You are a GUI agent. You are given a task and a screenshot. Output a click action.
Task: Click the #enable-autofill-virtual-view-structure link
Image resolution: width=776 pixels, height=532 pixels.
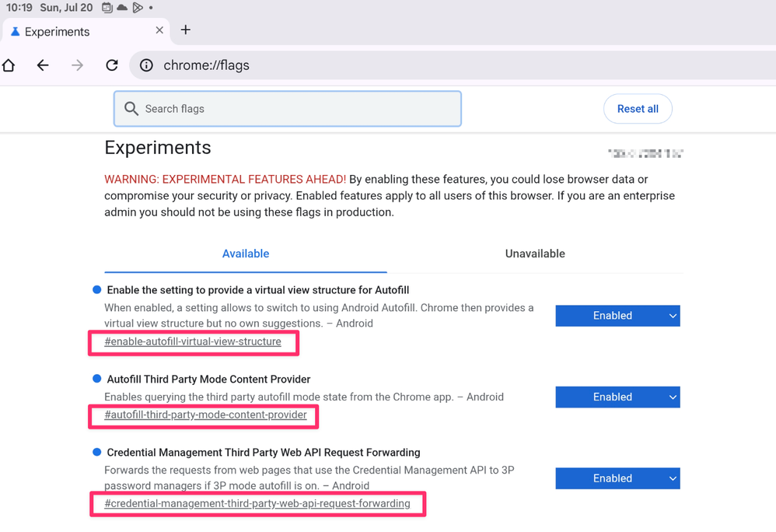tap(193, 341)
